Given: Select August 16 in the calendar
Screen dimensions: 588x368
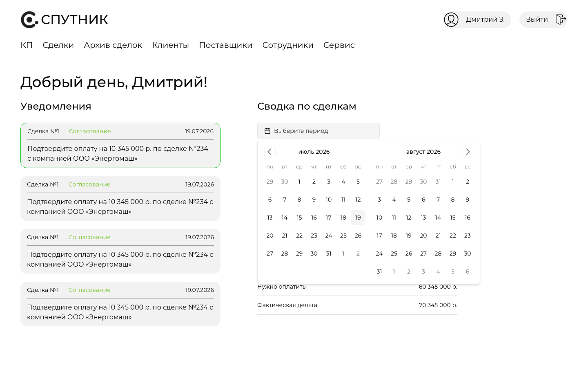Looking at the screenshot, I should click(468, 218).
